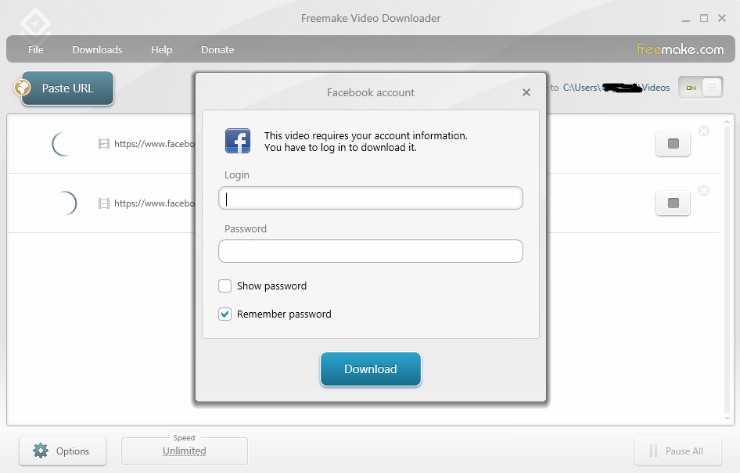Image resolution: width=740 pixels, height=473 pixels.
Task: Open the save path C:\Users Videos link
Action: [616, 88]
